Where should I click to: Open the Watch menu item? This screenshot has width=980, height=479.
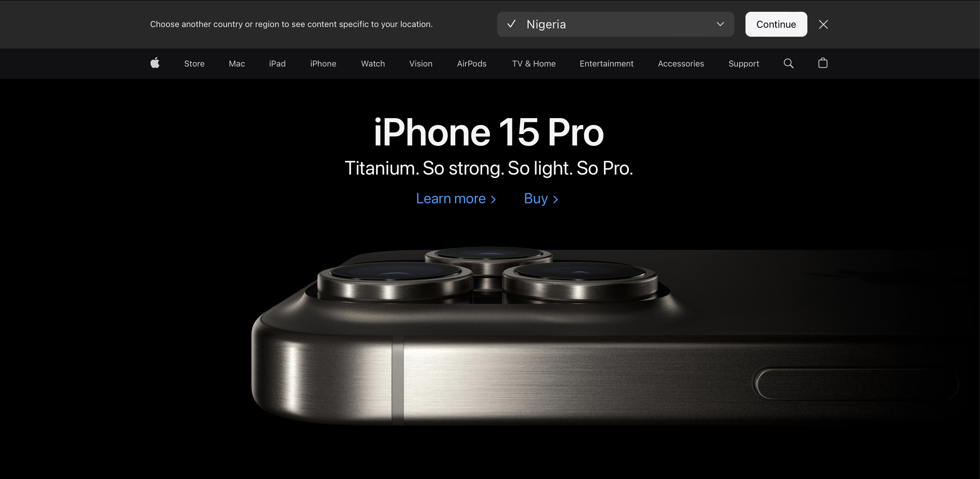click(373, 64)
